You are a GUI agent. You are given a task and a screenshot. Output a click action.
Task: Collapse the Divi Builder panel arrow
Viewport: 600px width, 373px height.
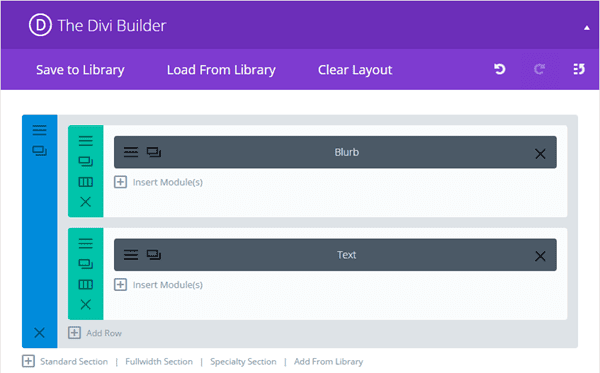tap(587, 28)
